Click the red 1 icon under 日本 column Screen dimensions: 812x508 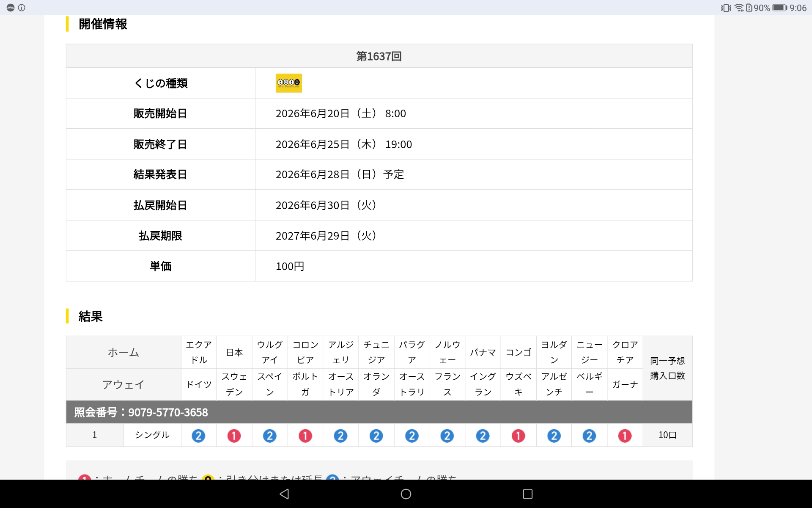click(234, 436)
